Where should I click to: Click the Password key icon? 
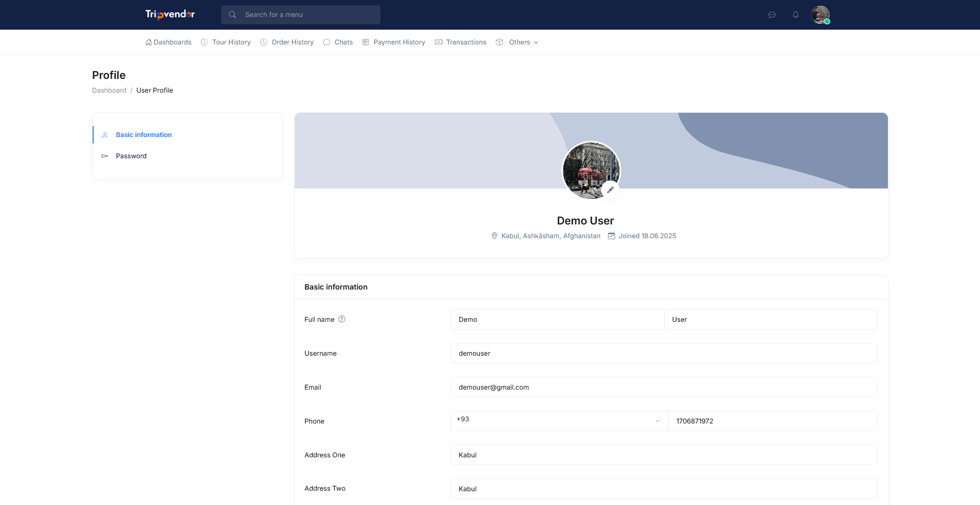(105, 156)
